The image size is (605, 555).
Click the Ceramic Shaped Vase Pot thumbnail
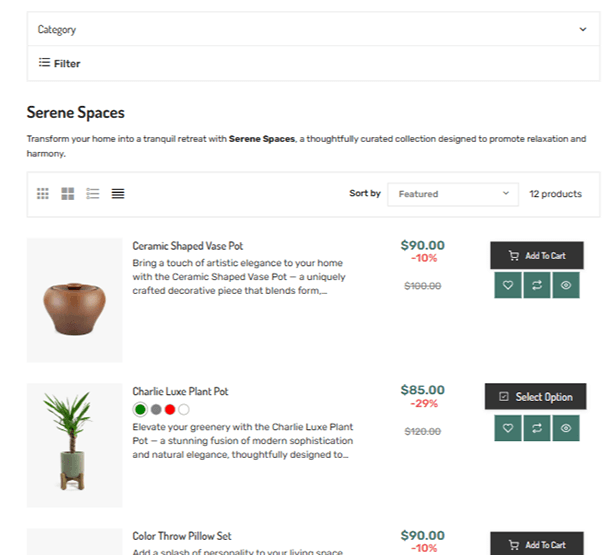point(74,300)
